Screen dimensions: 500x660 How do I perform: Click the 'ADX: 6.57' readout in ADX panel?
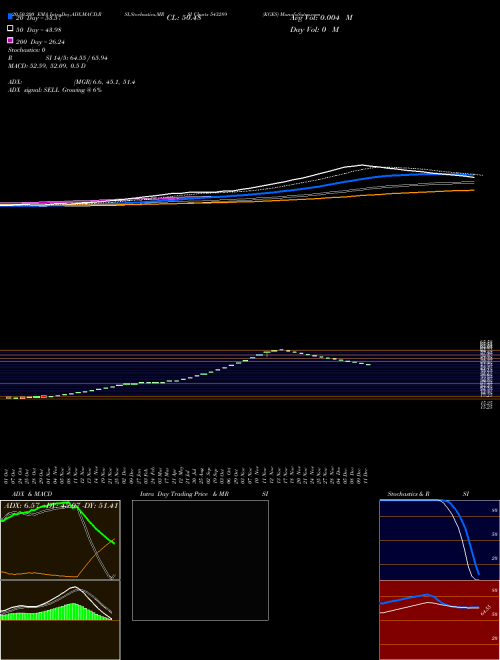(21, 506)
